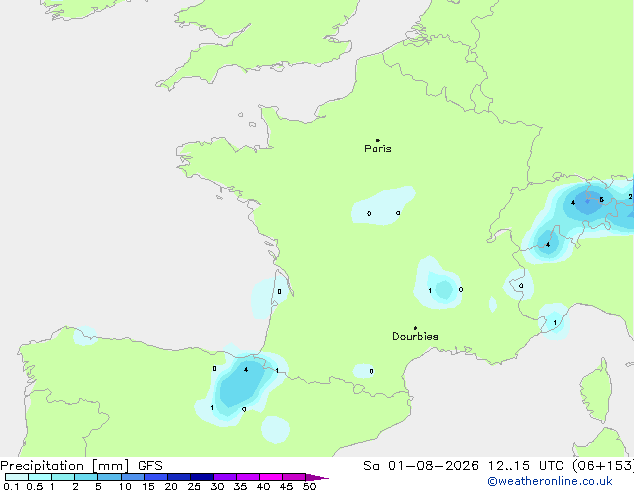Screen dimensions: 634x490
Task: Click the legend label '10'
Action: tap(125, 486)
